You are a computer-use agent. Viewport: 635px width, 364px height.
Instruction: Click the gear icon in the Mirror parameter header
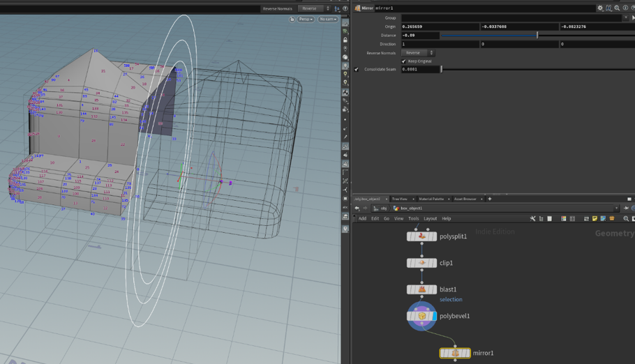click(600, 8)
